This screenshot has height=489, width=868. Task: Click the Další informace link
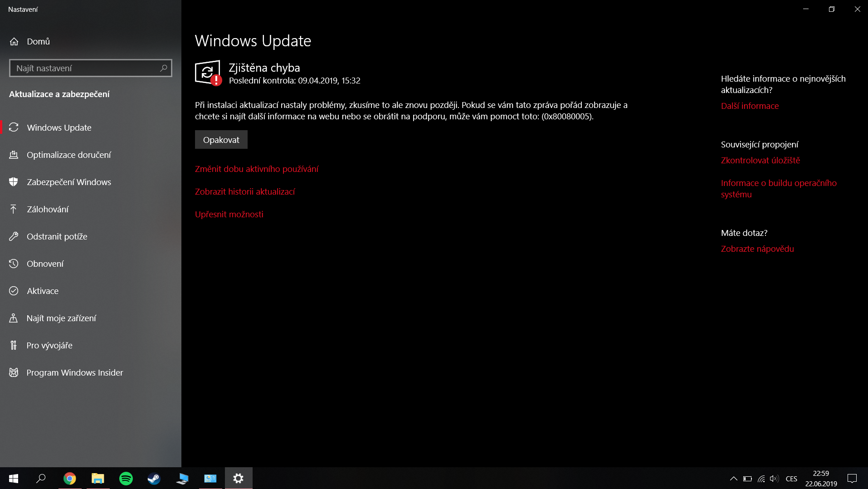tap(750, 106)
